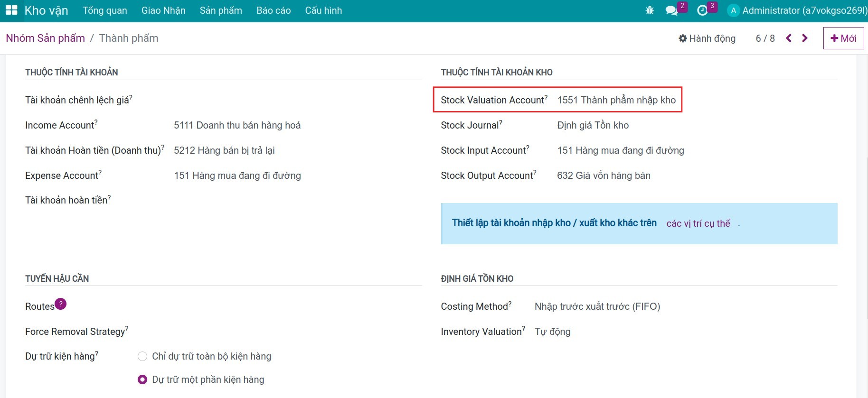868x398 pixels.
Task: Click Stock Valuation Account value 1551 Thành phẩm nhập kho
Action: pos(616,100)
